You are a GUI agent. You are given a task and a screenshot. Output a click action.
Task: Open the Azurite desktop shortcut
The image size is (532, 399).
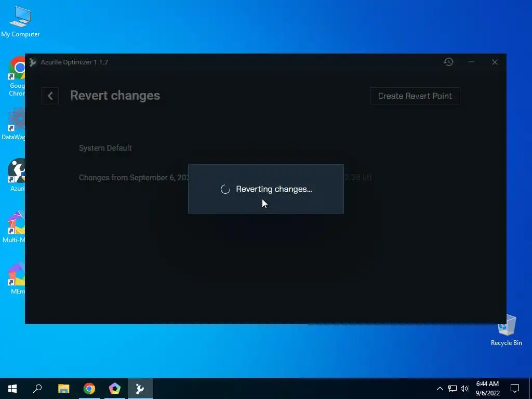(x=17, y=175)
